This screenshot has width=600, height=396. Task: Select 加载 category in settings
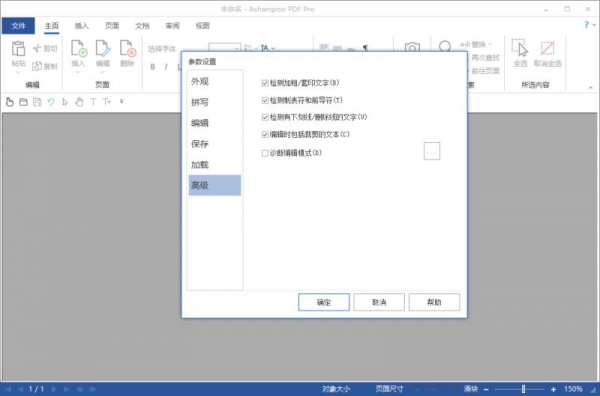(x=215, y=165)
